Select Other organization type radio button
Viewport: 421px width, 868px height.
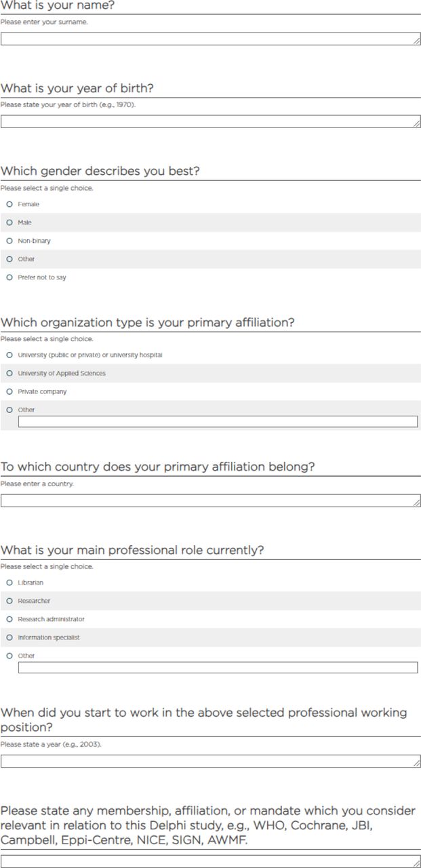[x=9, y=410]
